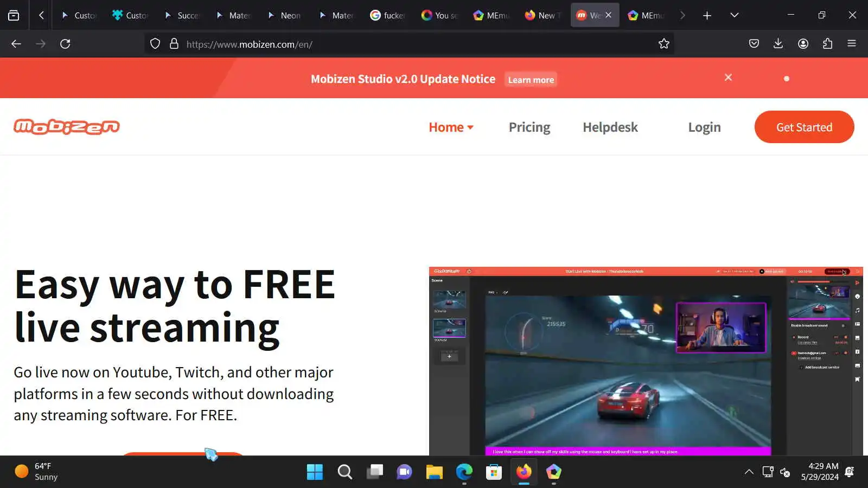Click the 'Easy way to FREE live streaming' headline
Image resolution: width=868 pixels, height=488 pixels.
point(175,306)
